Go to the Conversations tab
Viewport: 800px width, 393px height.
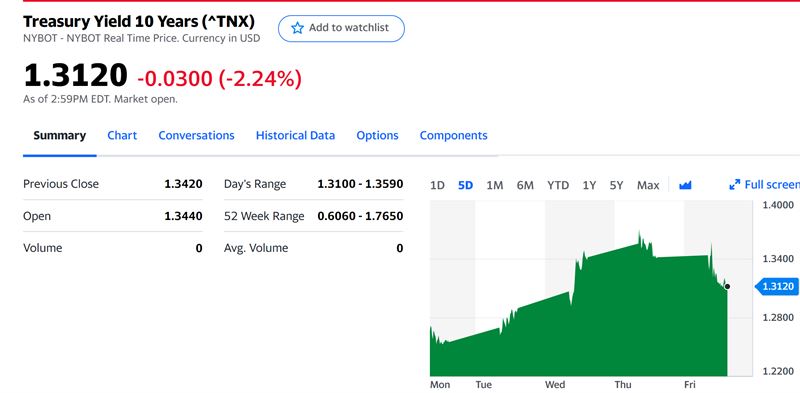[196, 135]
